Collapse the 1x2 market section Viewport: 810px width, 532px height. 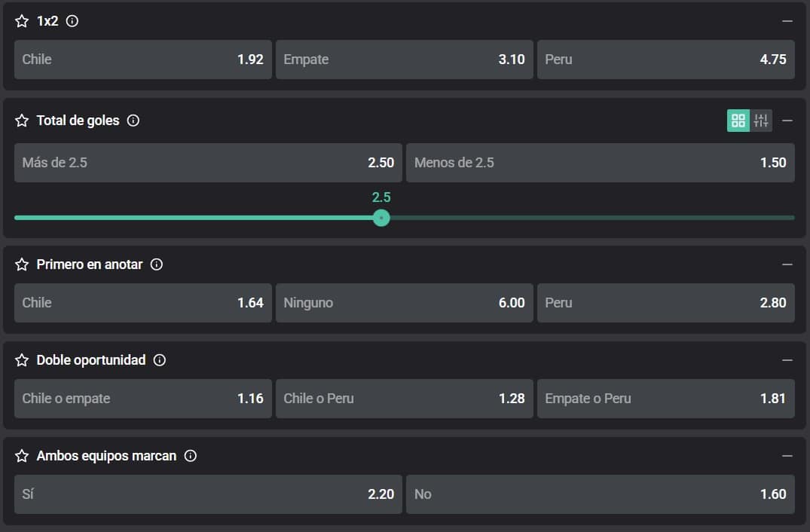(x=787, y=21)
